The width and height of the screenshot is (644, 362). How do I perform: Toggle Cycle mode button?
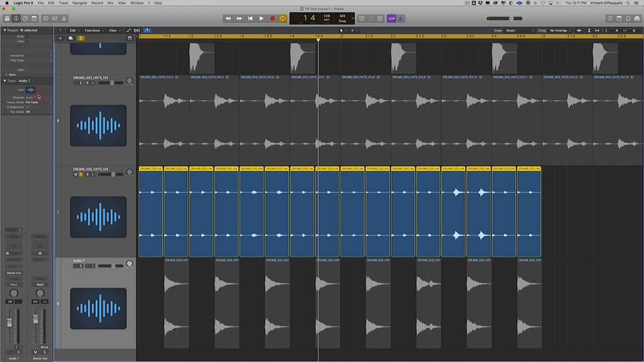pos(282,19)
